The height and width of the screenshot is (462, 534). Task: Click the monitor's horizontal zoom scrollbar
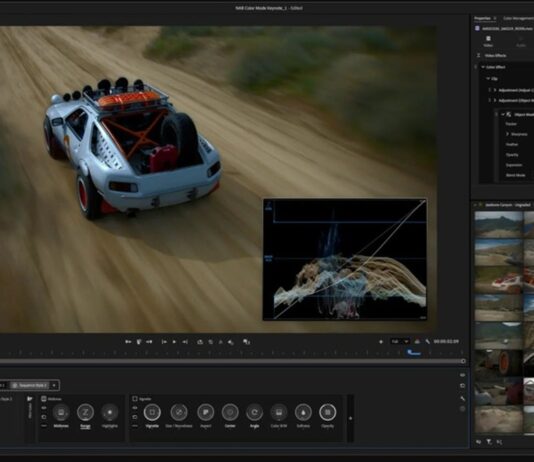coord(232,361)
